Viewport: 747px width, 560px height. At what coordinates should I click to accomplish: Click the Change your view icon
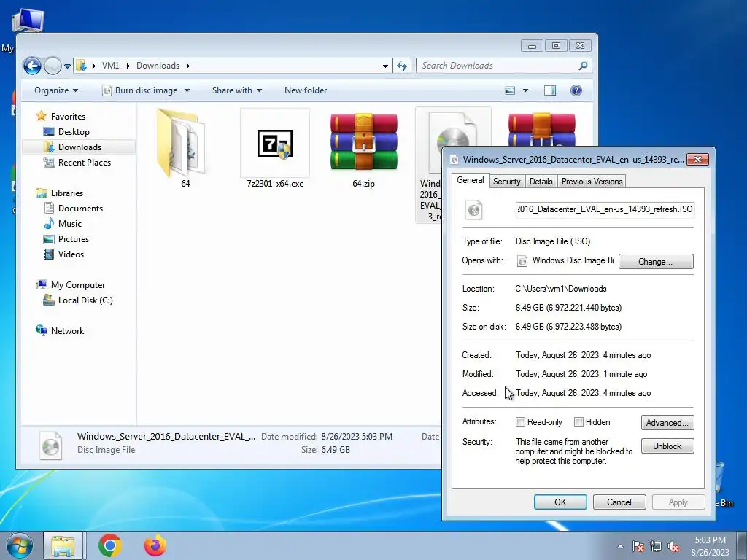click(510, 90)
